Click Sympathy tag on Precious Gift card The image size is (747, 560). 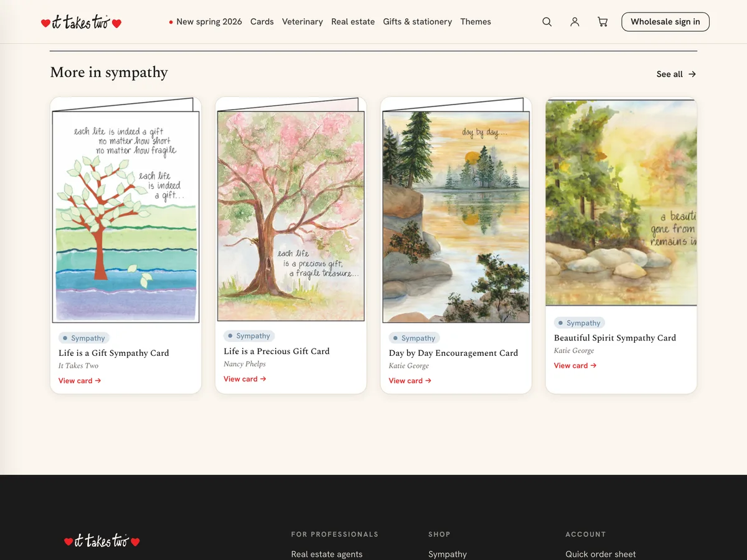(249, 336)
